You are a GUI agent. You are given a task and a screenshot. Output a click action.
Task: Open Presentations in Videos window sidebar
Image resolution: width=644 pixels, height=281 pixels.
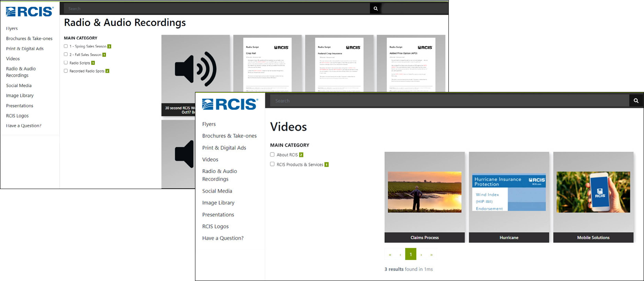(x=218, y=215)
